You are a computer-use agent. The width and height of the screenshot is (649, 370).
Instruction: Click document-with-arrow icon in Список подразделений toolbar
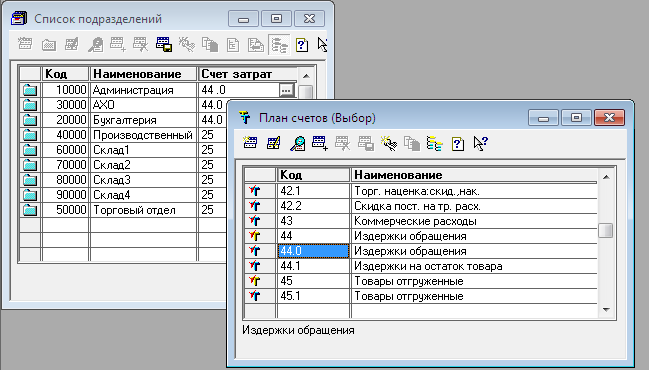(x=256, y=45)
